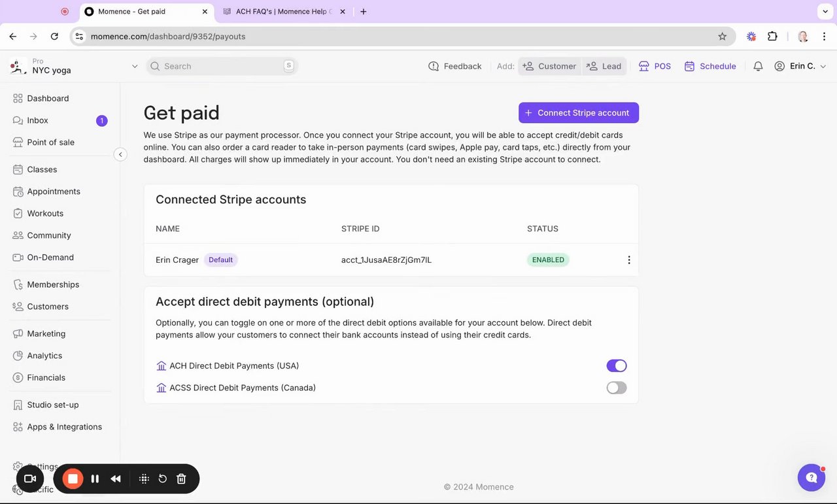Click the Memberships icon
The height and width of the screenshot is (504, 837).
point(18,284)
